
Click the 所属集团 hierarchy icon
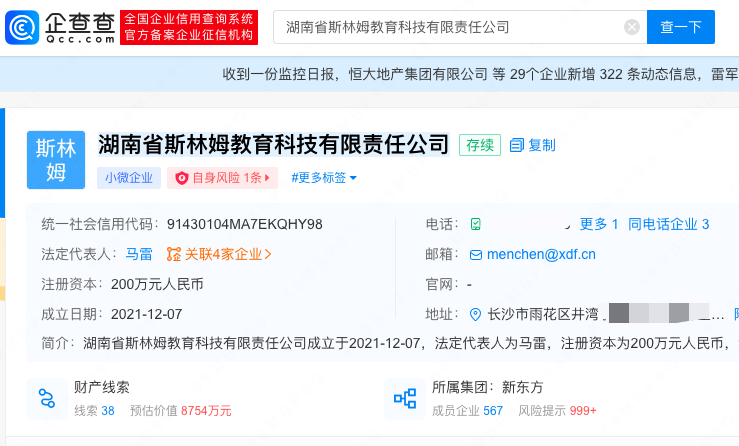404,398
